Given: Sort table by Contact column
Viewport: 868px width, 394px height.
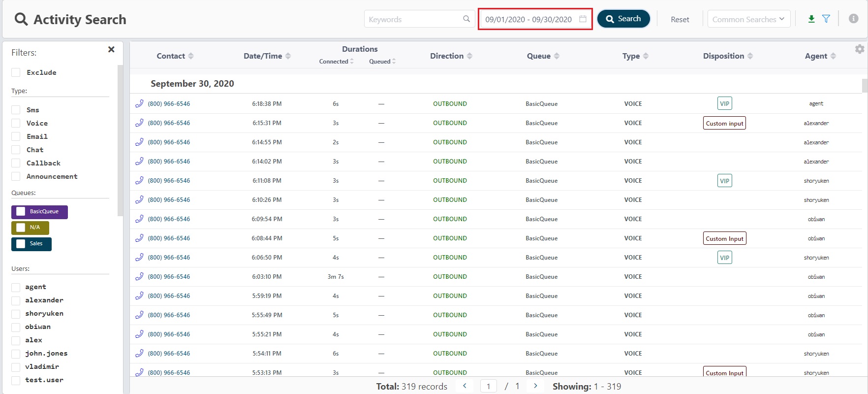Looking at the screenshot, I should click(x=175, y=56).
